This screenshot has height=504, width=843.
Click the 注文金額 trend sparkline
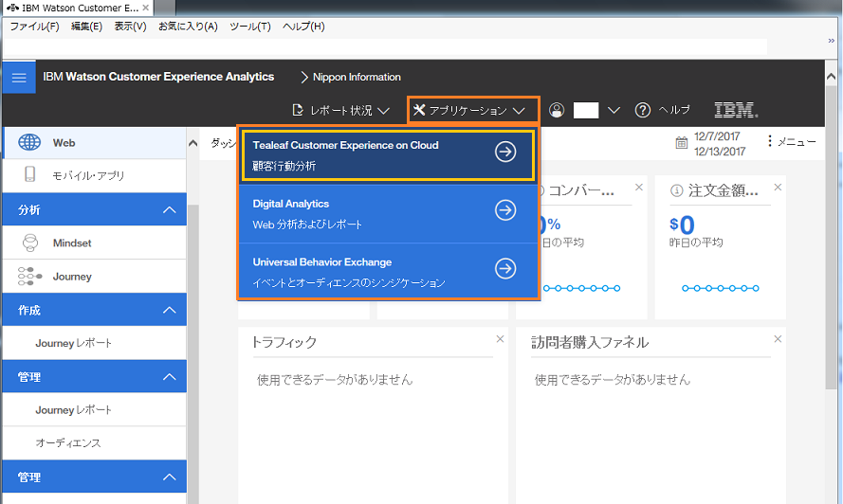[721, 289]
